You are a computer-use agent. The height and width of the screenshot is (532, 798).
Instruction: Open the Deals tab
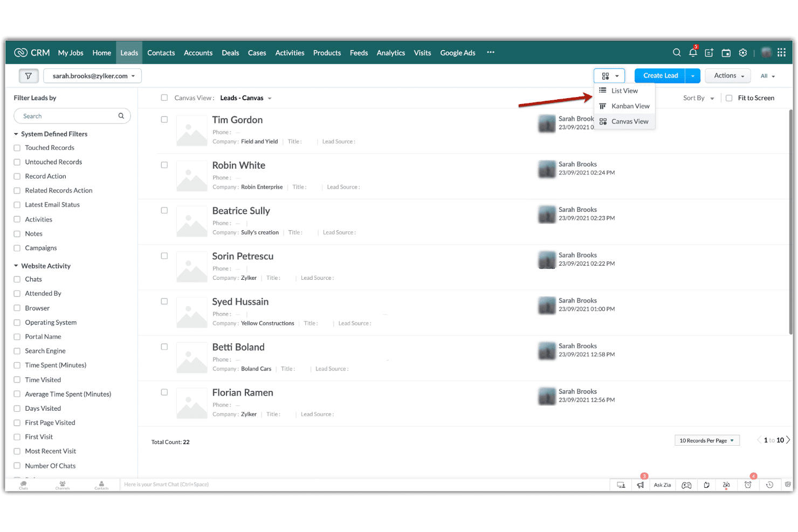[x=230, y=53]
